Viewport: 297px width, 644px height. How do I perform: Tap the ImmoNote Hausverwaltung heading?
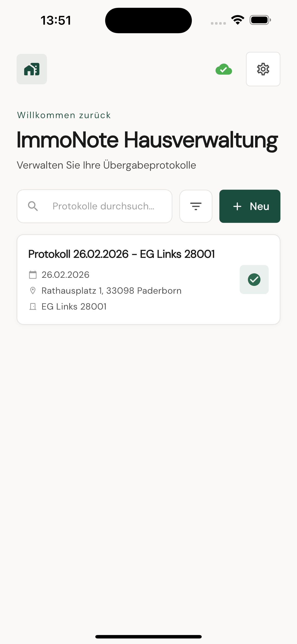pos(147,140)
